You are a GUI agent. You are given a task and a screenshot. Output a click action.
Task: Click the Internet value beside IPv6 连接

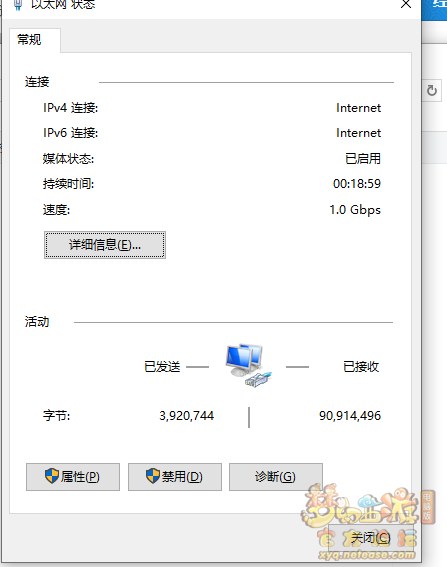click(x=358, y=133)
